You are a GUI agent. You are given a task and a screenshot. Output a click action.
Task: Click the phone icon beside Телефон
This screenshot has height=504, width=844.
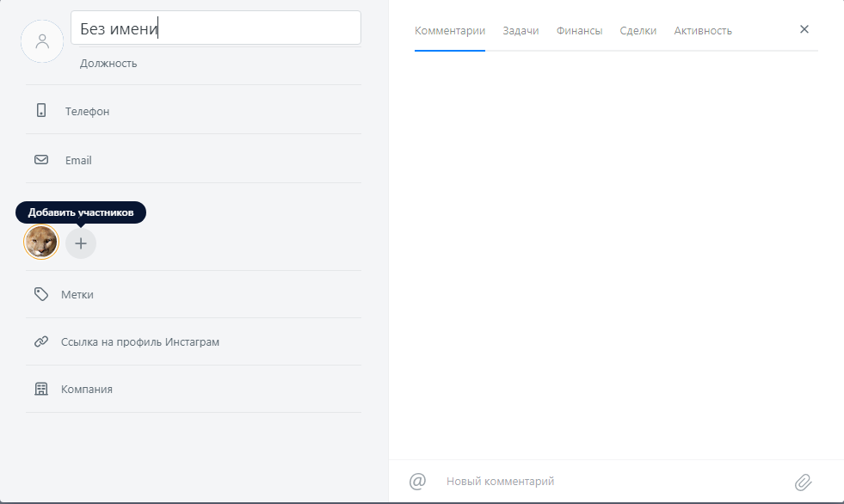point(41,110)
